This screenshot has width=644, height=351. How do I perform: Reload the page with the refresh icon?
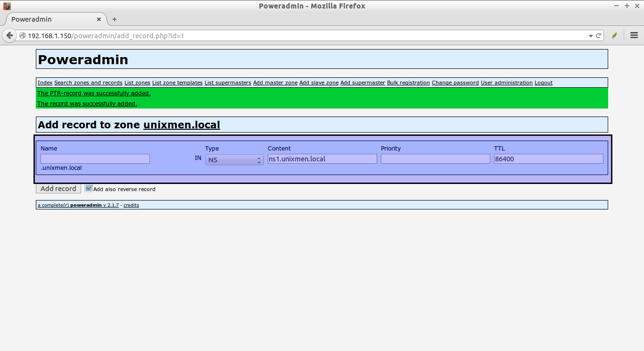pyautogui.click(x=599, y=35)
